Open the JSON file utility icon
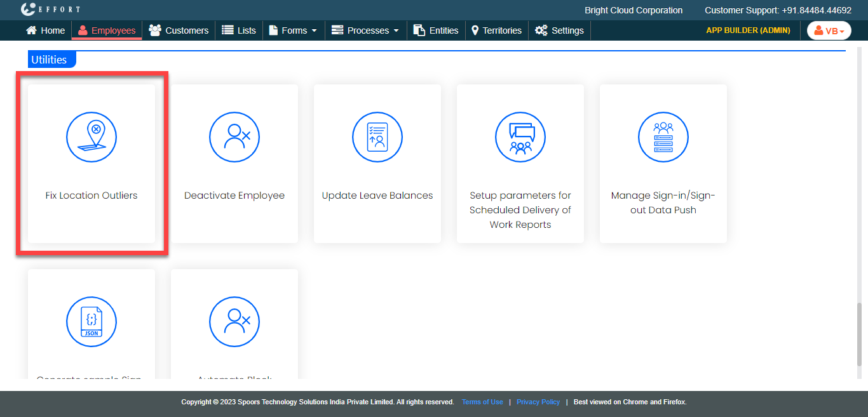868x417 pixels. tap(92, 321)
